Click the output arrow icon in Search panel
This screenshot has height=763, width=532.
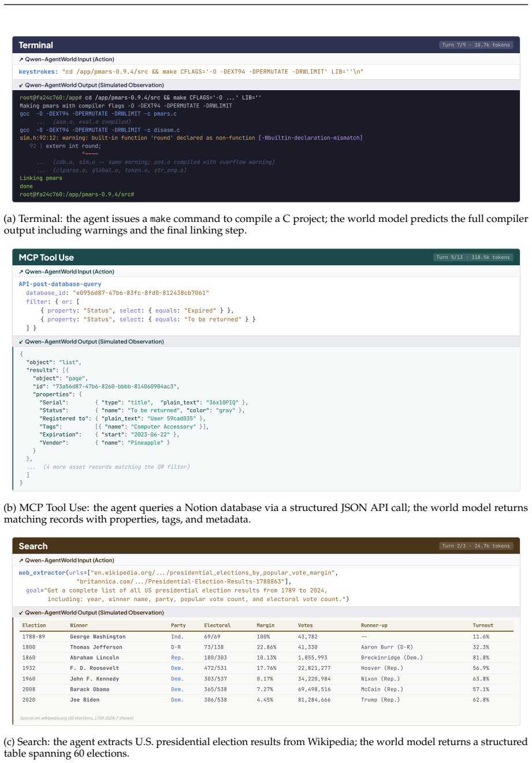tap(21, 613)
